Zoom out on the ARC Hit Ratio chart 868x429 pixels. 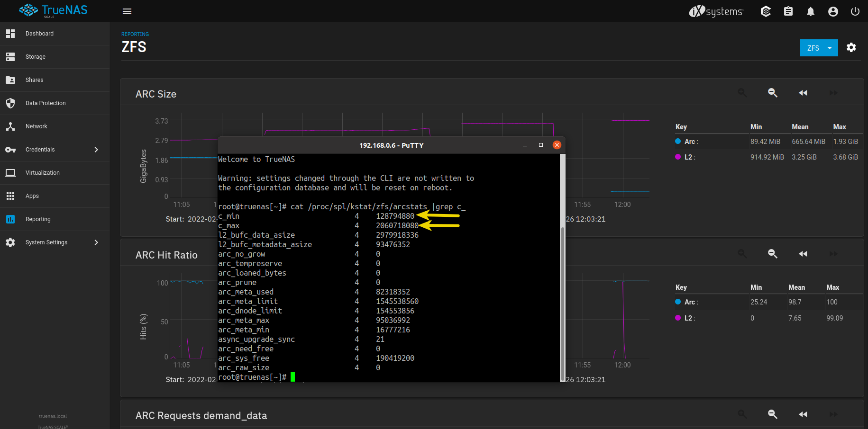tap(773, 254)
